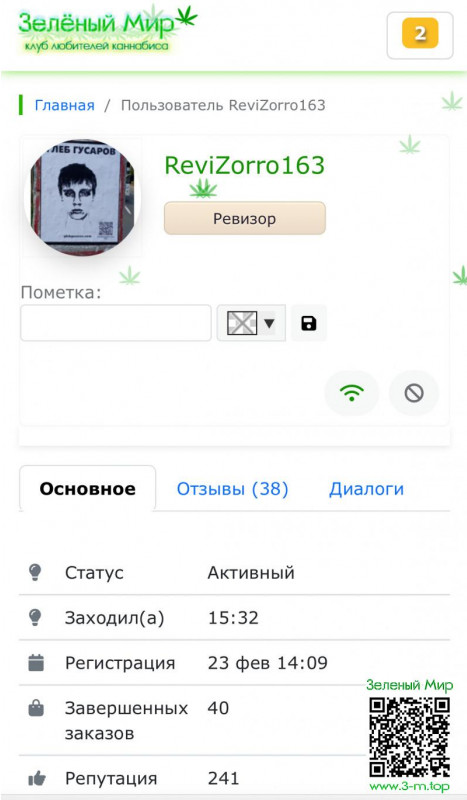
Task: Open the ReviZorro163 avatar picture
Action: click(x=82, y=198)
